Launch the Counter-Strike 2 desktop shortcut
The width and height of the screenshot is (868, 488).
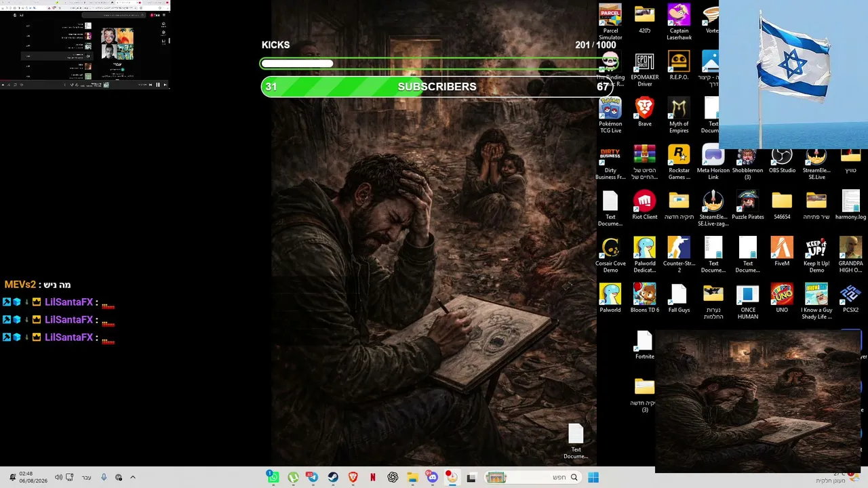click(679, 255)
